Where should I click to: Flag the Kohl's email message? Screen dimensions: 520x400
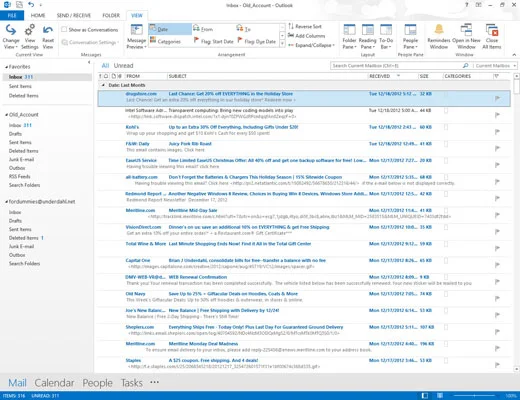[497, 131]
